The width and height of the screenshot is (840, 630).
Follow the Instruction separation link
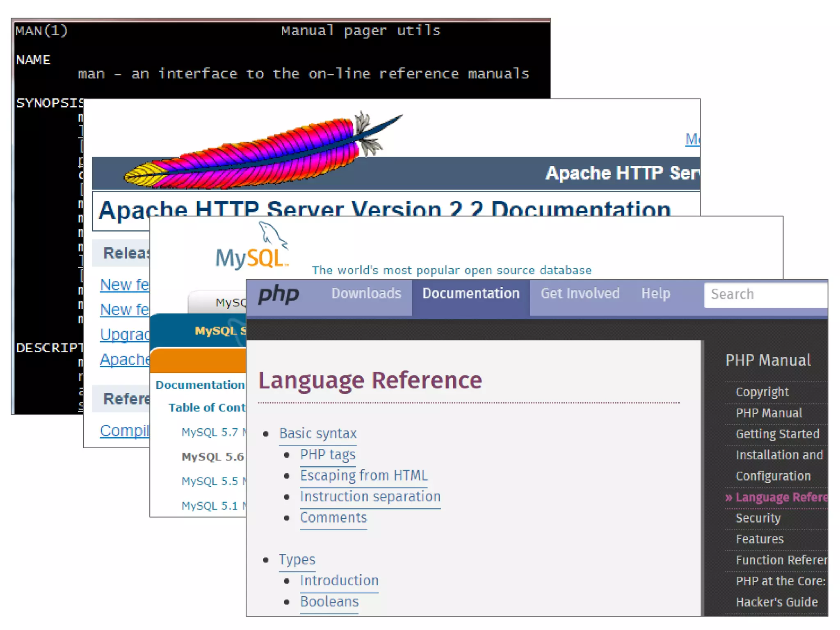tap(370, 497)
